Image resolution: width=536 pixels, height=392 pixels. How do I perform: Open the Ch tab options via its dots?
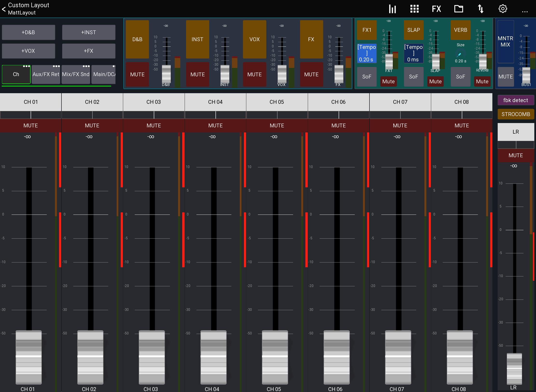pos(26,66)
